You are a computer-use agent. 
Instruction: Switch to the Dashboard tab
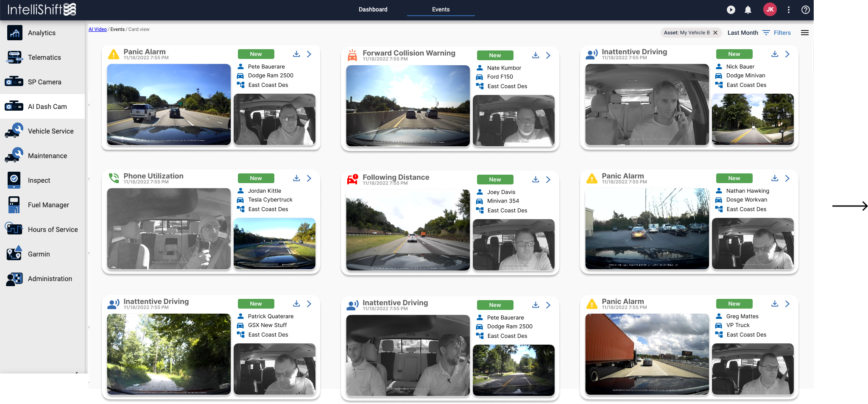click(373, 9)
